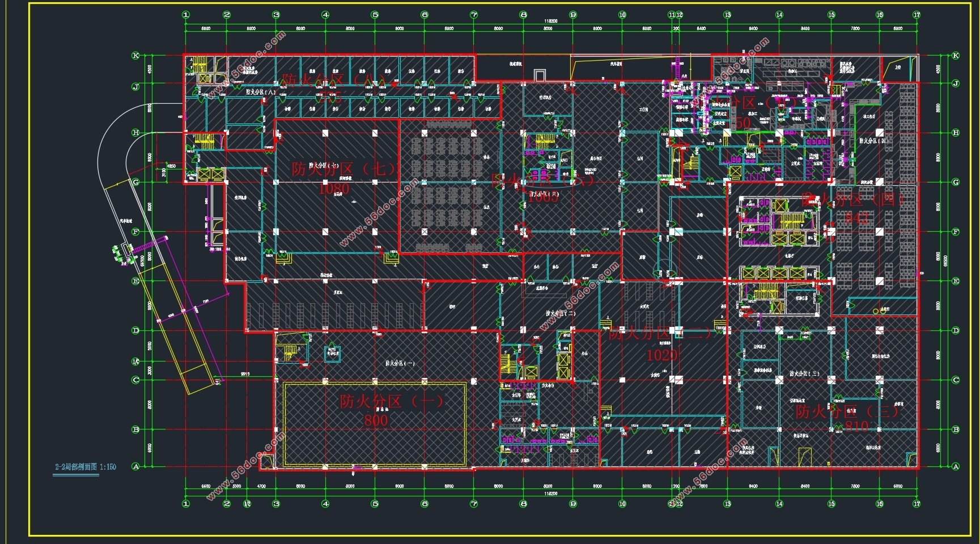Select top overall dimension 118200
This screenshot has height=544, width=980.
550,22
